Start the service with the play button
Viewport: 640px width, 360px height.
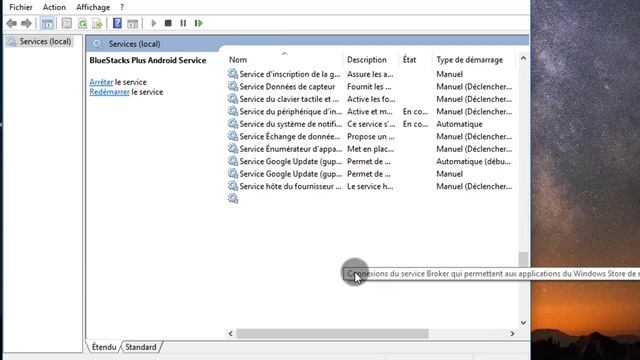153,23
